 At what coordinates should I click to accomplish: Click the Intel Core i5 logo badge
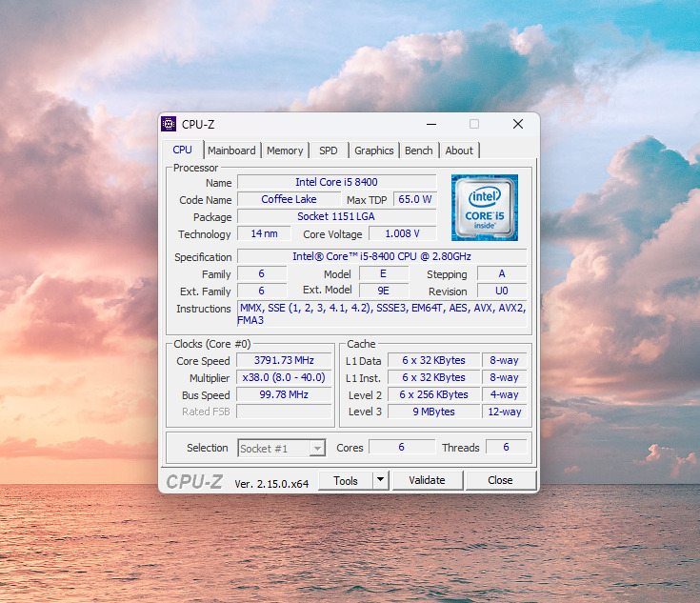click(485, 208)
